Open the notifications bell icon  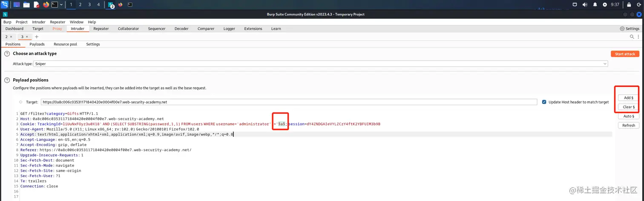tap(595, 5)
